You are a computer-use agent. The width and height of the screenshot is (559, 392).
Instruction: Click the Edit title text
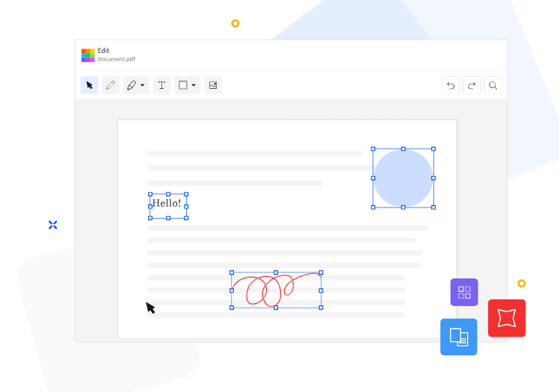tap(103, 51)
